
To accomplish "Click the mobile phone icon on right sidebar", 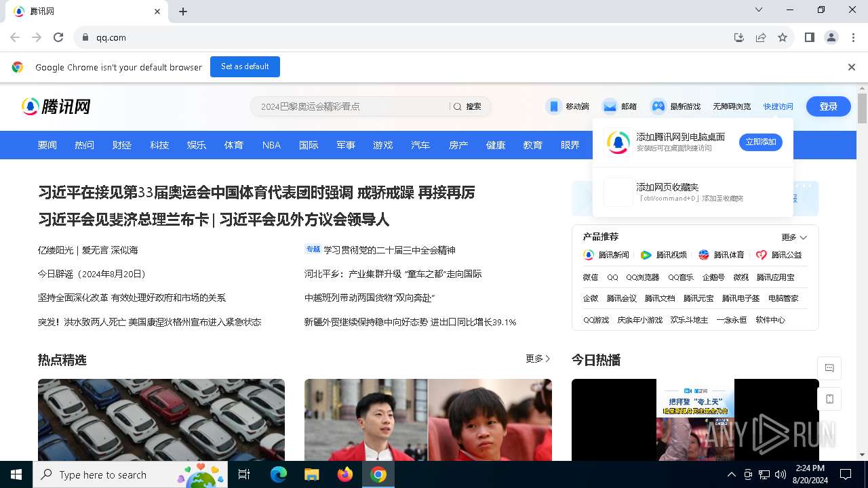I will click(829, 399).
